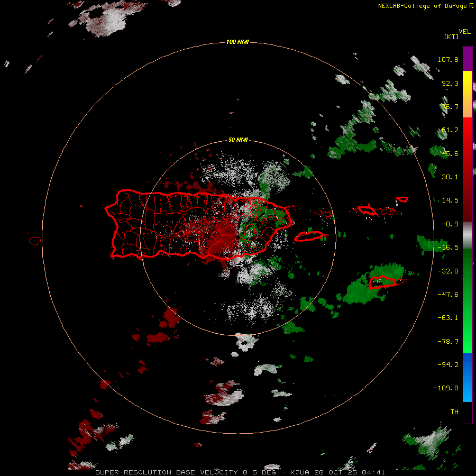Pick the yellow segment of the color bar

coord(467,81)
